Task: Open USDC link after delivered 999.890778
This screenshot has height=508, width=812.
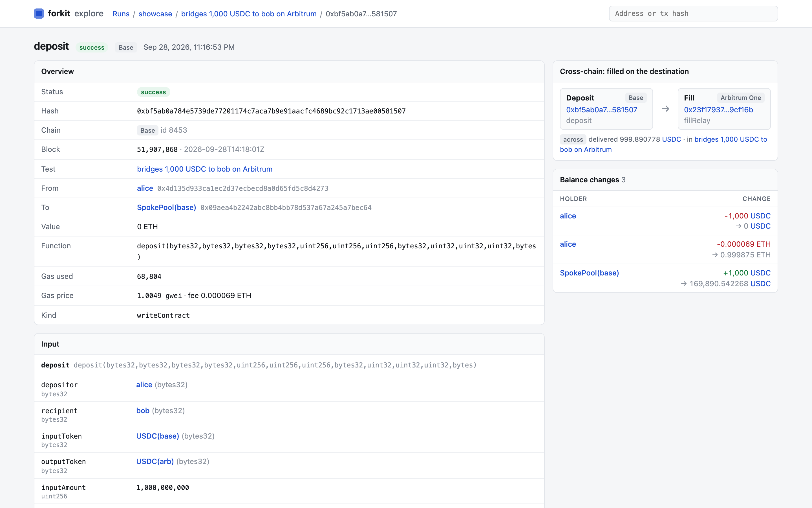Action: coord(671,139)
